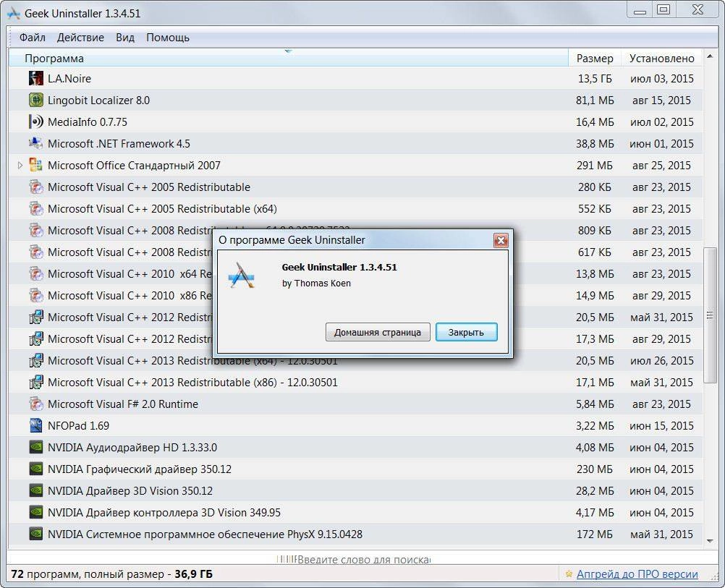Click icon of Visual C++ 2013 Redistributable (x64)
The image size is (725, 588).
[x=35, y=361]
